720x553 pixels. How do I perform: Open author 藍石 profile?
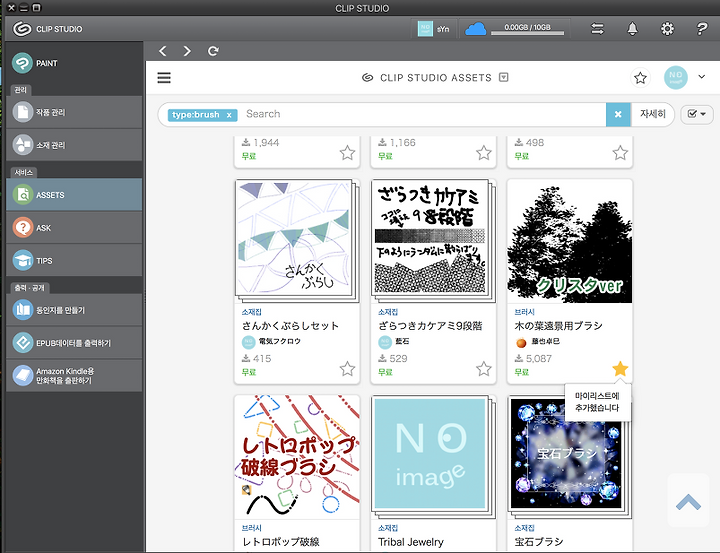point(394,342)
